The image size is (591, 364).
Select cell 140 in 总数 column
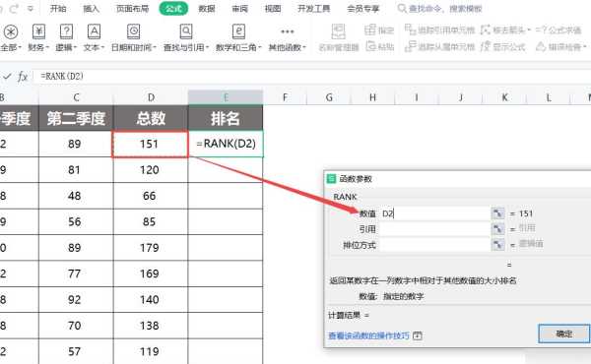click(x=151, y=300)
